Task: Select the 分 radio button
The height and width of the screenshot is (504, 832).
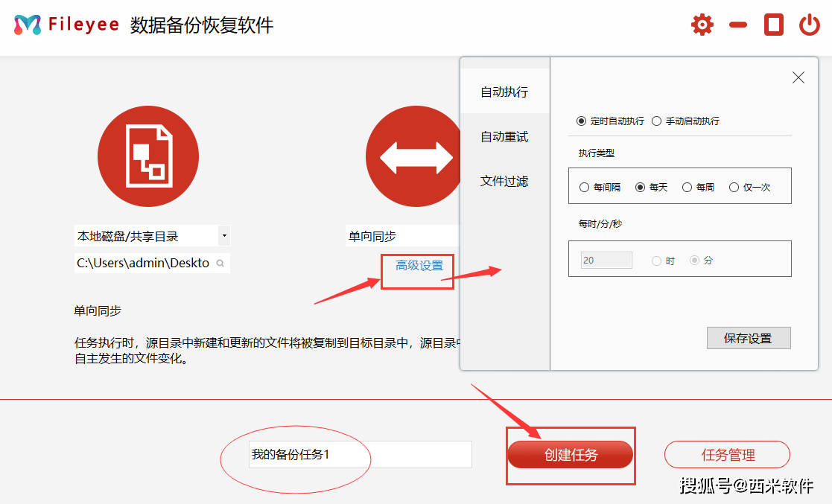Action: click(702, 261)
